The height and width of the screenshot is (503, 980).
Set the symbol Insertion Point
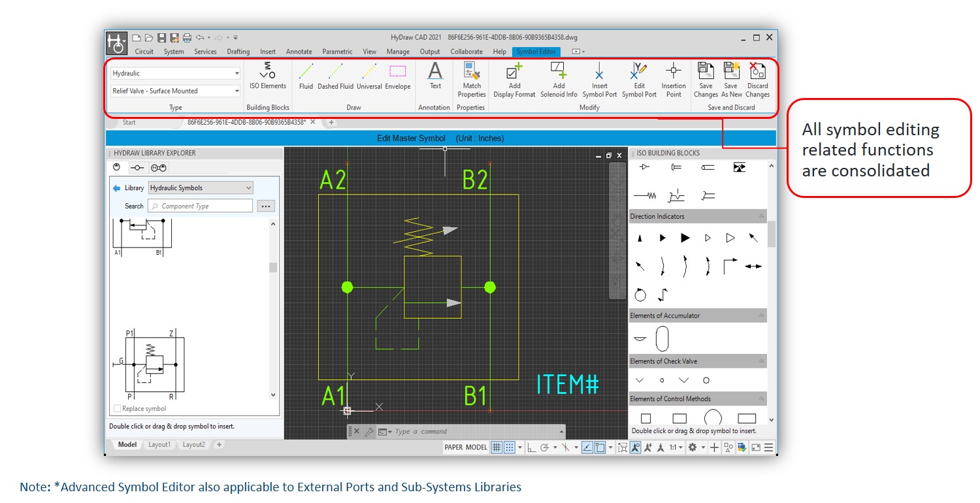[674, 80]
